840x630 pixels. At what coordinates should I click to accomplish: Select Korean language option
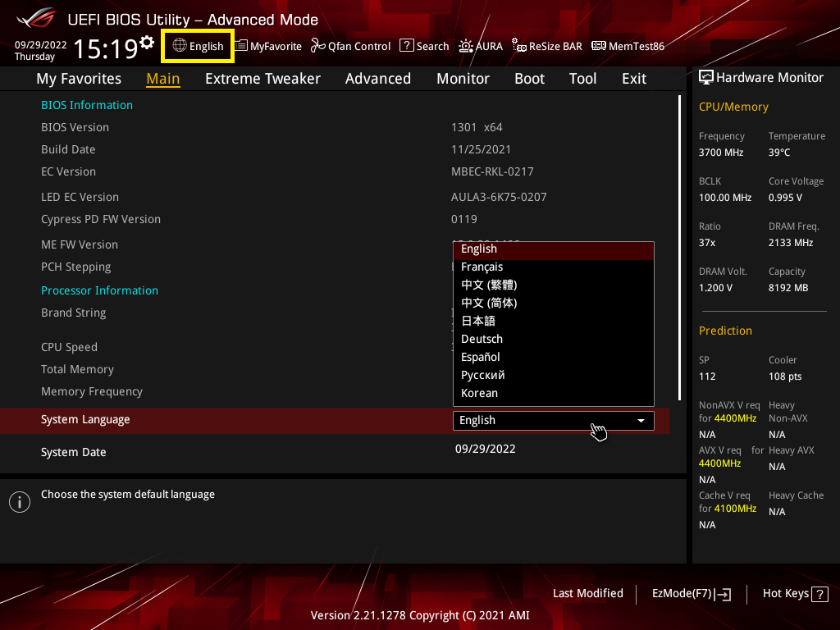click(x=554, y=393)
